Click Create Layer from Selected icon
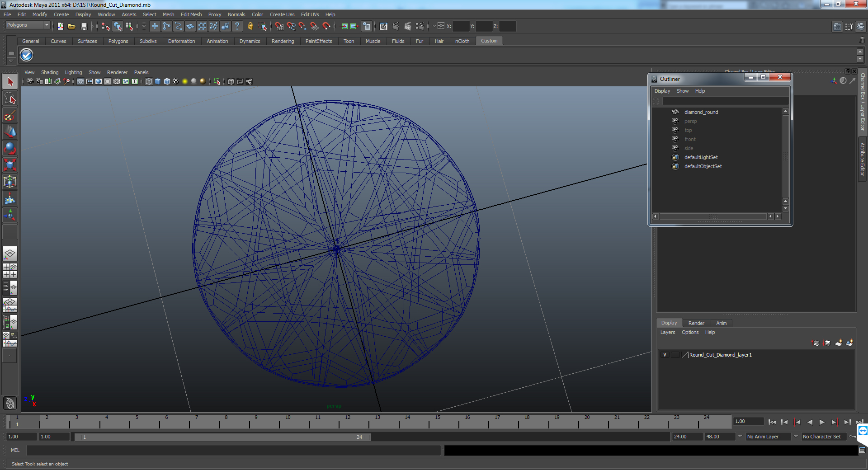The image size is (868, 470). [849, 343]
